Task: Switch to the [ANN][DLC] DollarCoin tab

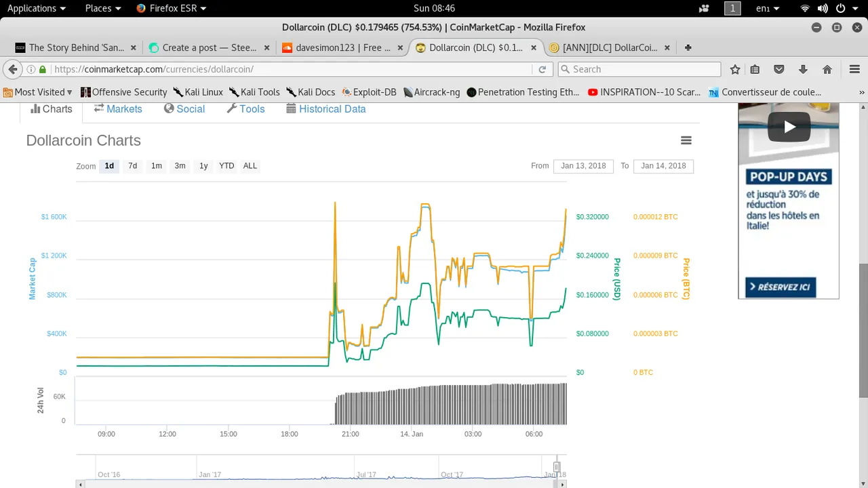Action: click(610, 47)
